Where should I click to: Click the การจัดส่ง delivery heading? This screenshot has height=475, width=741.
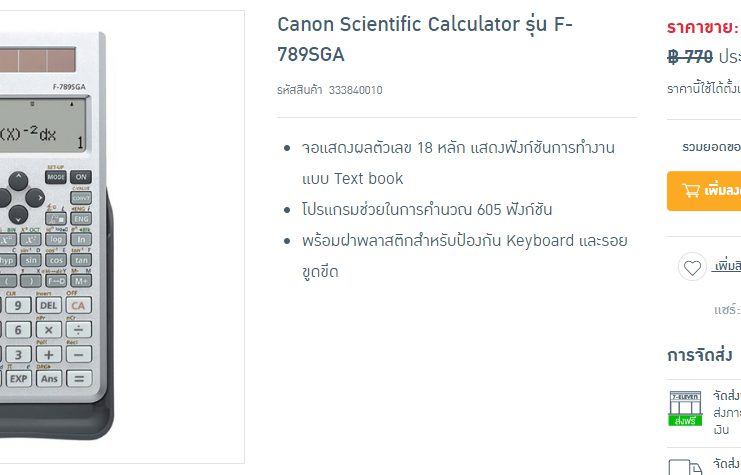tap(699, 355)
